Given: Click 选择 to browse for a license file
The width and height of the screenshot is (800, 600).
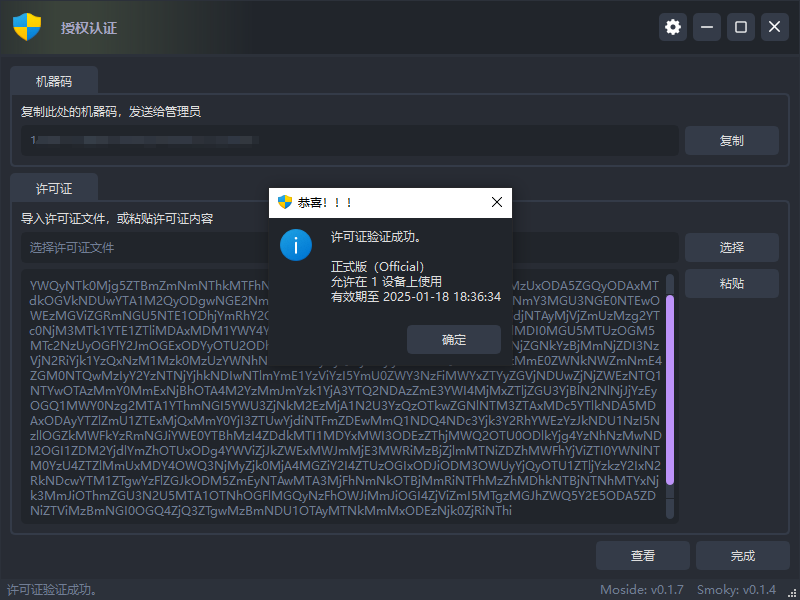Looking at the screenshot, I should click(x=731, y=247).
